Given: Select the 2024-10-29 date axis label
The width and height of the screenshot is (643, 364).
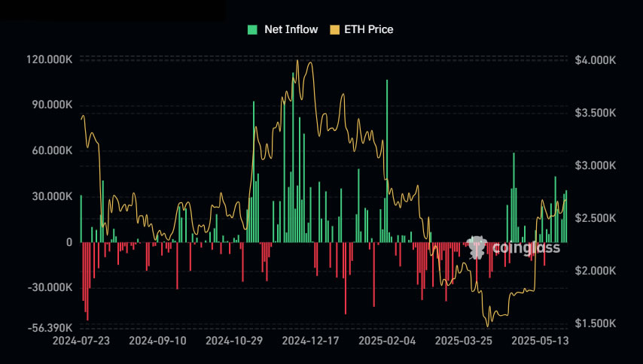Looking at the screenshot, I should click(x=234, y=341).
